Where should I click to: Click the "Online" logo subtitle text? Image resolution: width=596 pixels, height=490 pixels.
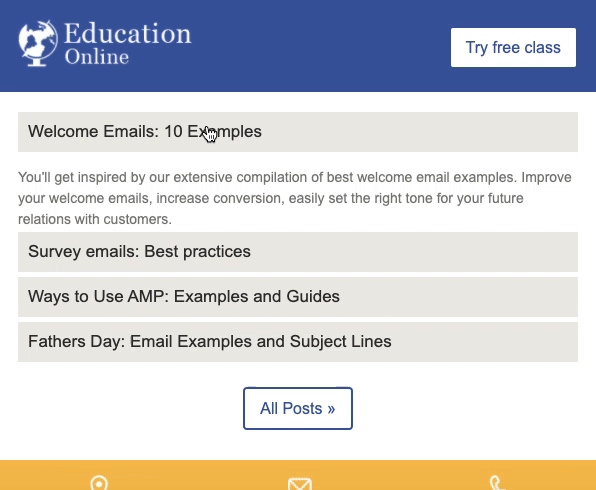(97, 57)
